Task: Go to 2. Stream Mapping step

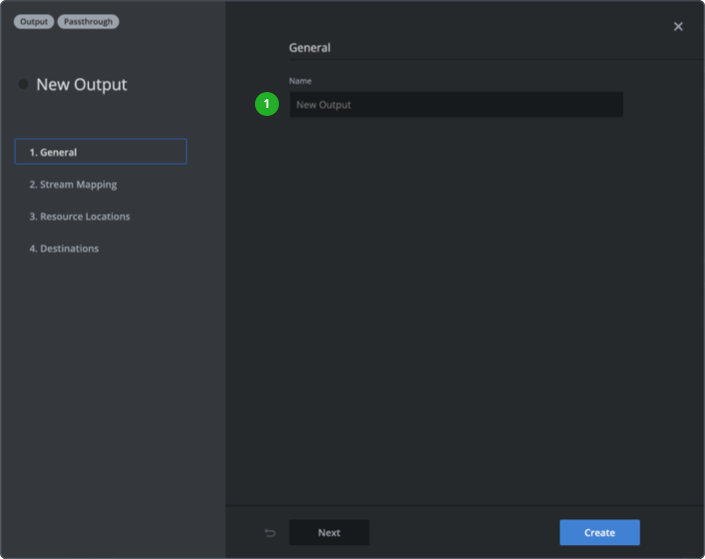Action: (x=73, y=184)
